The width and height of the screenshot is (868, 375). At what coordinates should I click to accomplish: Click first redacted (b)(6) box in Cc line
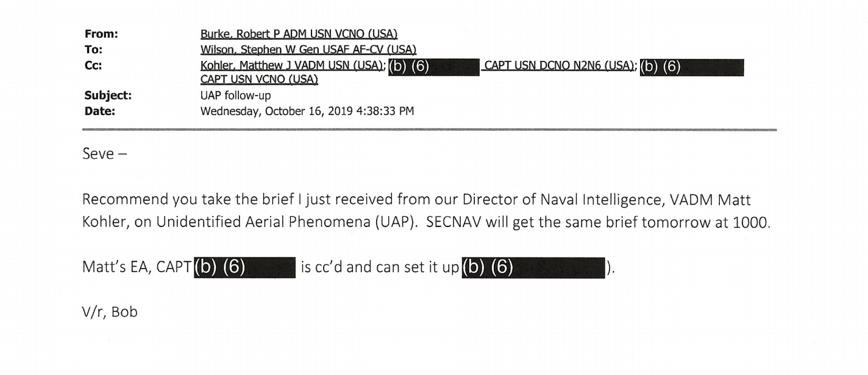pos(432,66)
